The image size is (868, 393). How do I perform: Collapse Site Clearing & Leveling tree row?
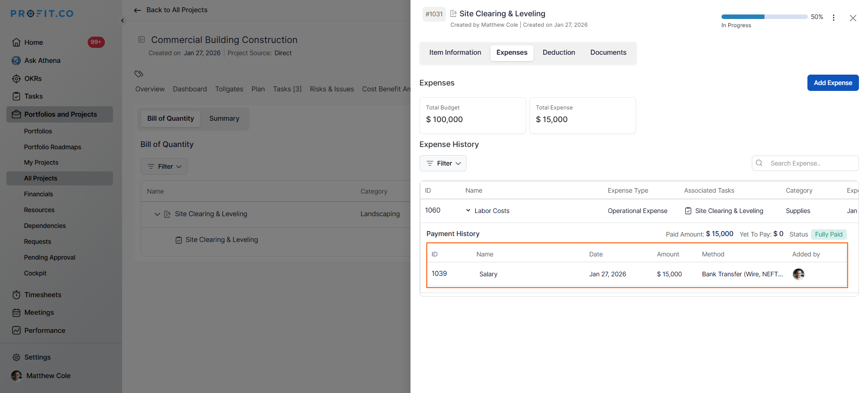coord(157,214)
